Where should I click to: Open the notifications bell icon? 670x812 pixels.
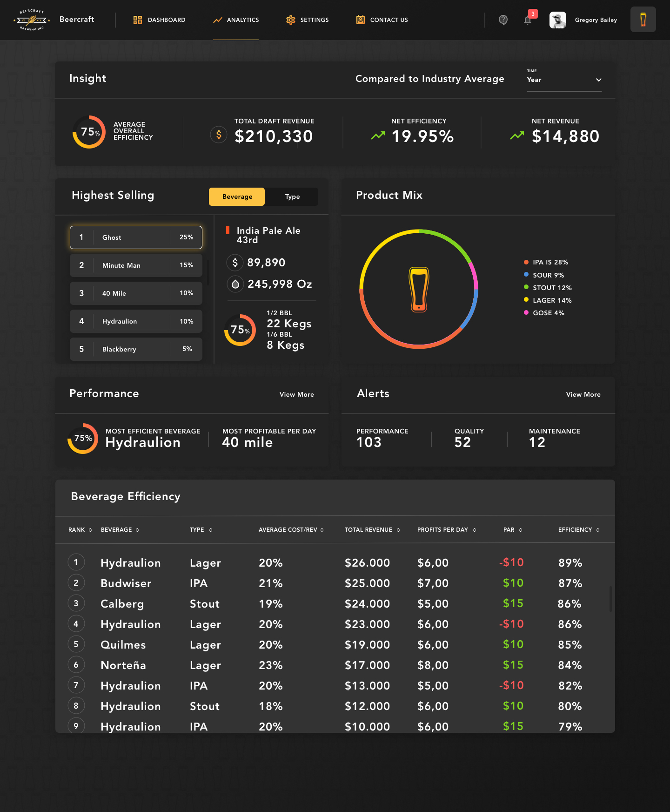[528, 20]
